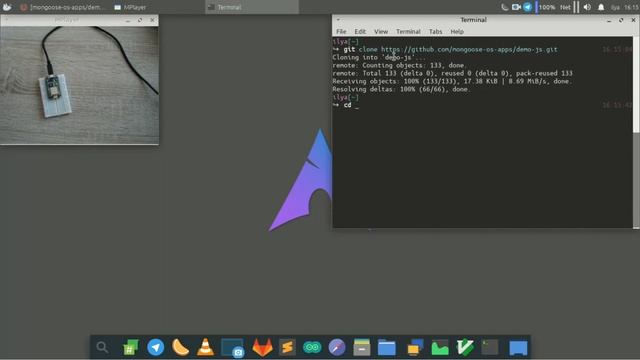Launch VLC media player from dock
Screen dimensions: 640x360
205,347
